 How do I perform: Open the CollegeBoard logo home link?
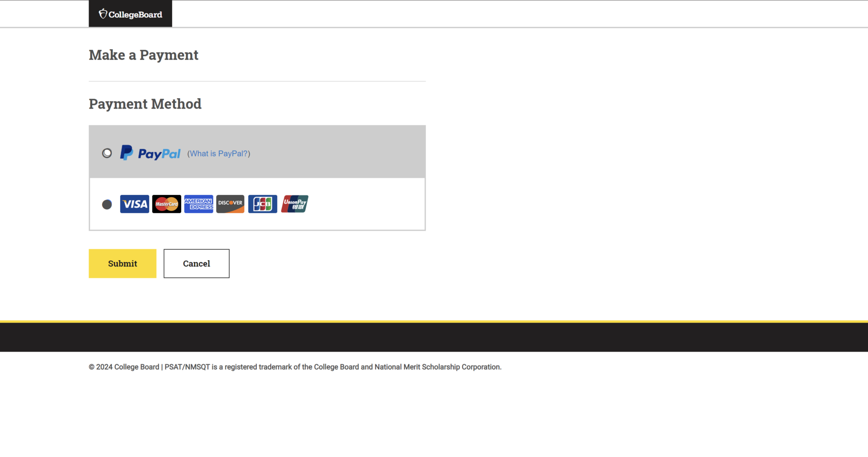point(130,14)
